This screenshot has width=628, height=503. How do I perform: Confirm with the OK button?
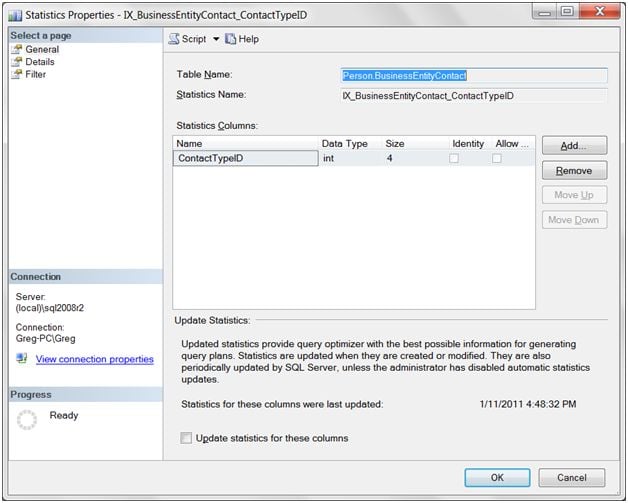coord(497,477)
